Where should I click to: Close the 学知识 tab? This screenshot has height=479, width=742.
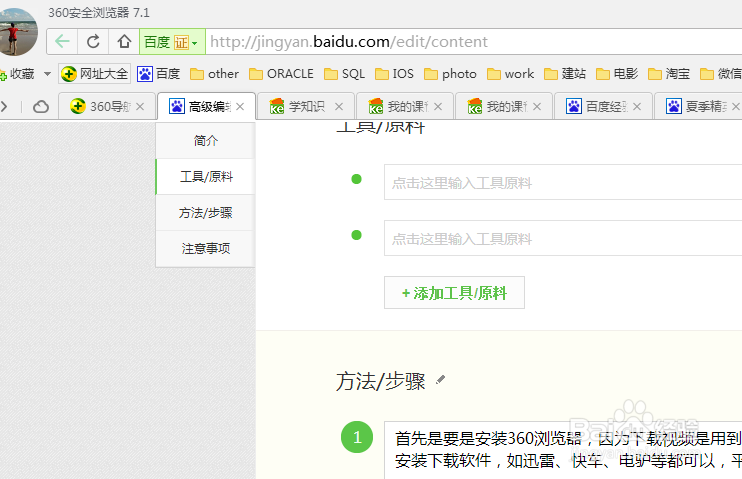coord(339,107)
